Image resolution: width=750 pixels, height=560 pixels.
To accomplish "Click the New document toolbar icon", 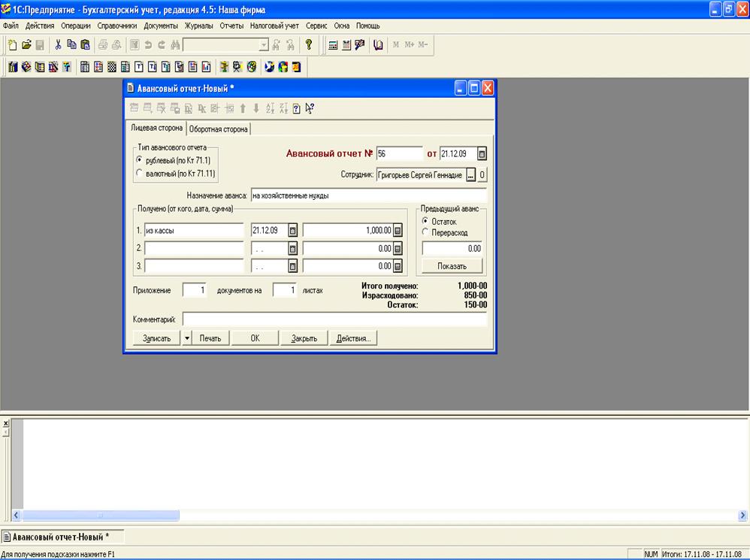I will click(12, 45).
